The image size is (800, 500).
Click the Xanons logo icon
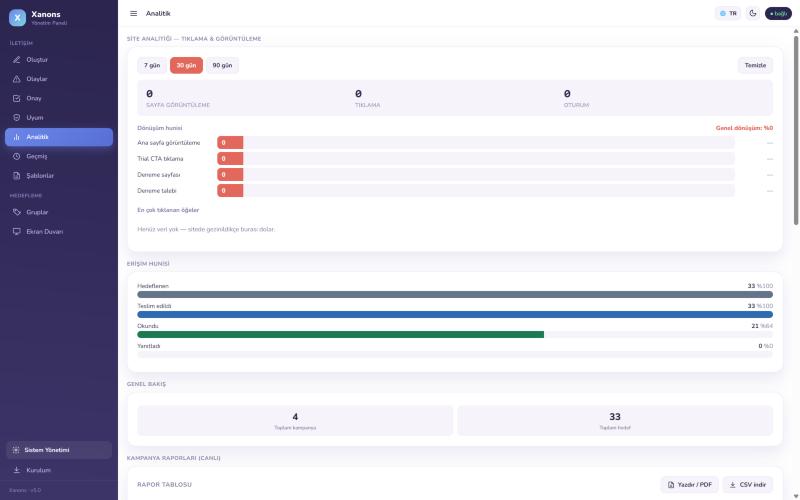[x=17, y=17]
